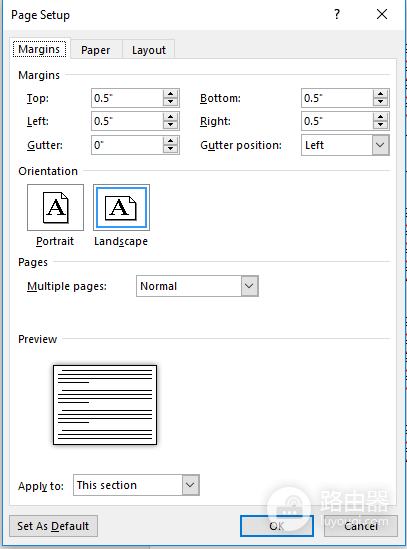
Task: Switch to the Layout tab
Action: 149,50
